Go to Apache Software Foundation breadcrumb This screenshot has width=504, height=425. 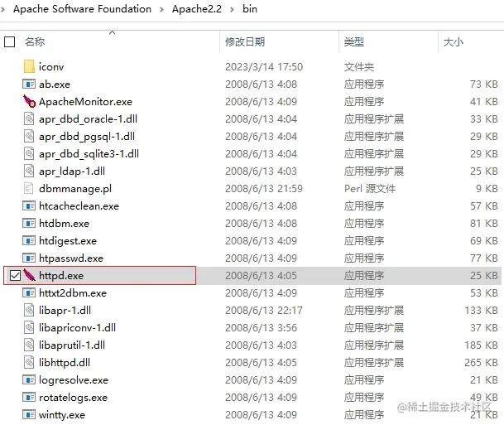[82, 9]
